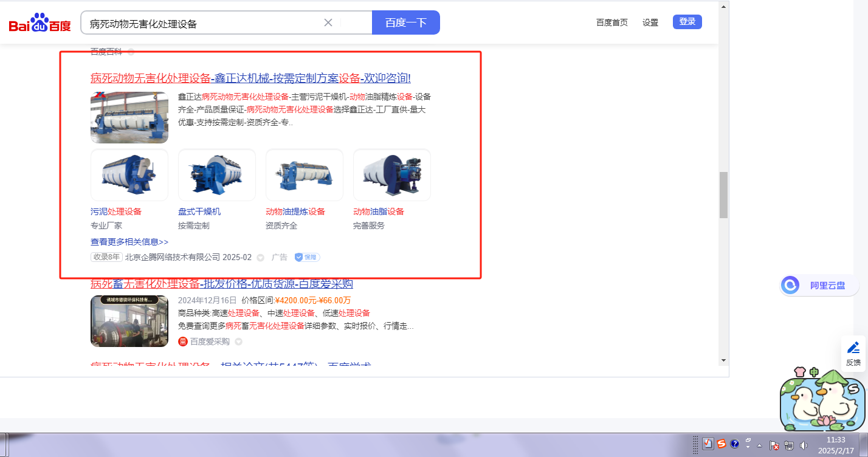Open the 诸城市德骏环保 result thumbnail

click(129, 321)
